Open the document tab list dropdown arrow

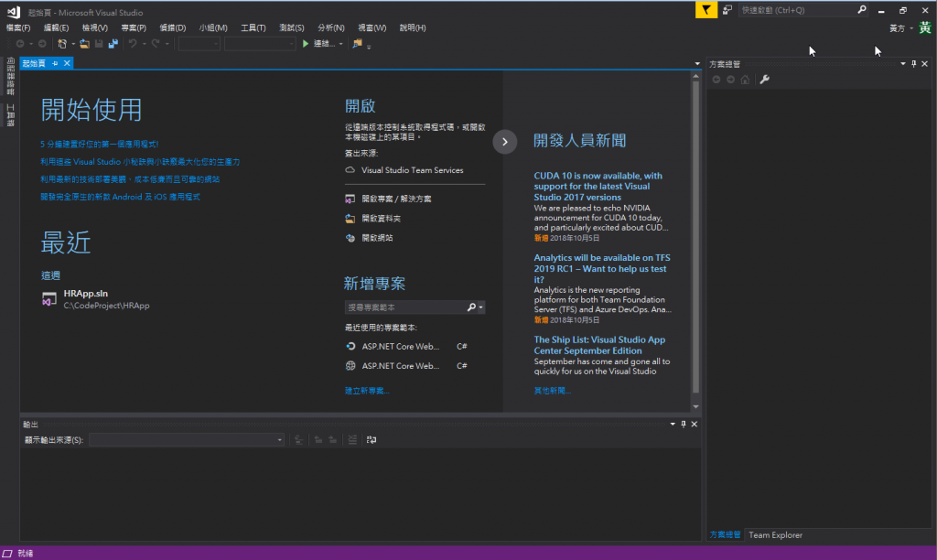pyautogui.click(x=697, y=63)
